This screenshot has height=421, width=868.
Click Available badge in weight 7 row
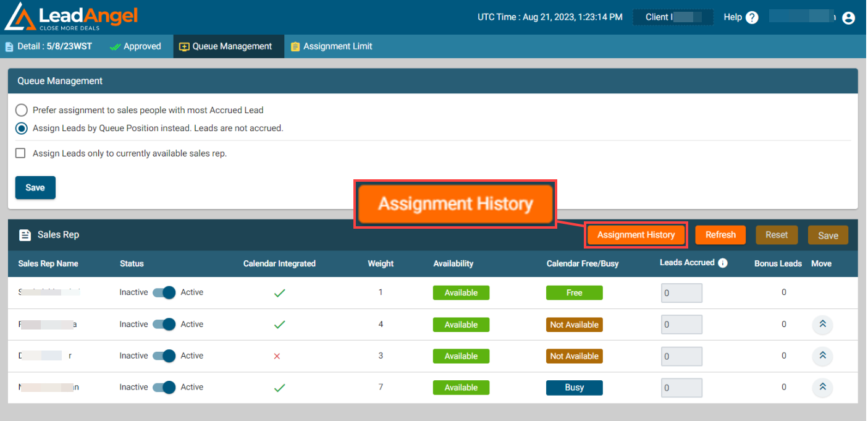(461, 388)
